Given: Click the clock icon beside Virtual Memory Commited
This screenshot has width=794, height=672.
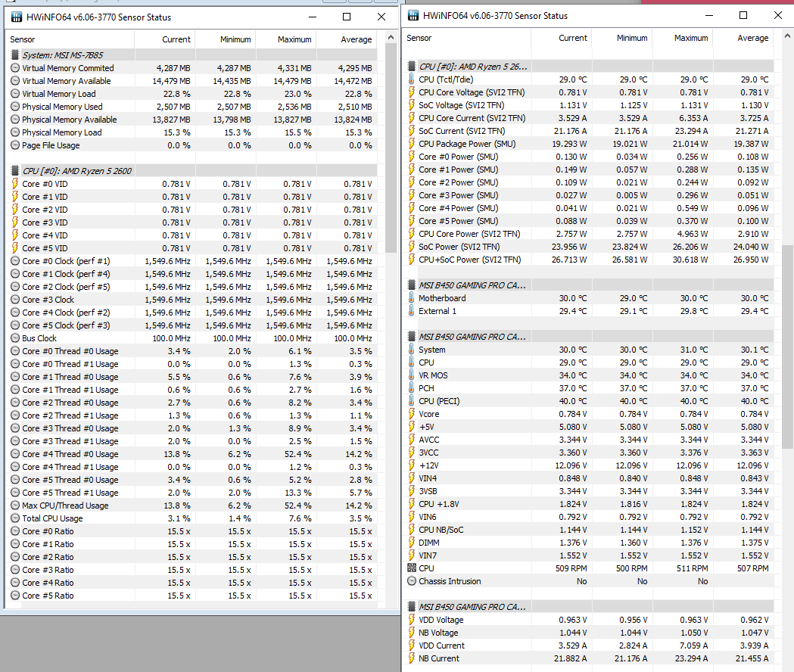Looking at the screenshot, I should 15,68.
